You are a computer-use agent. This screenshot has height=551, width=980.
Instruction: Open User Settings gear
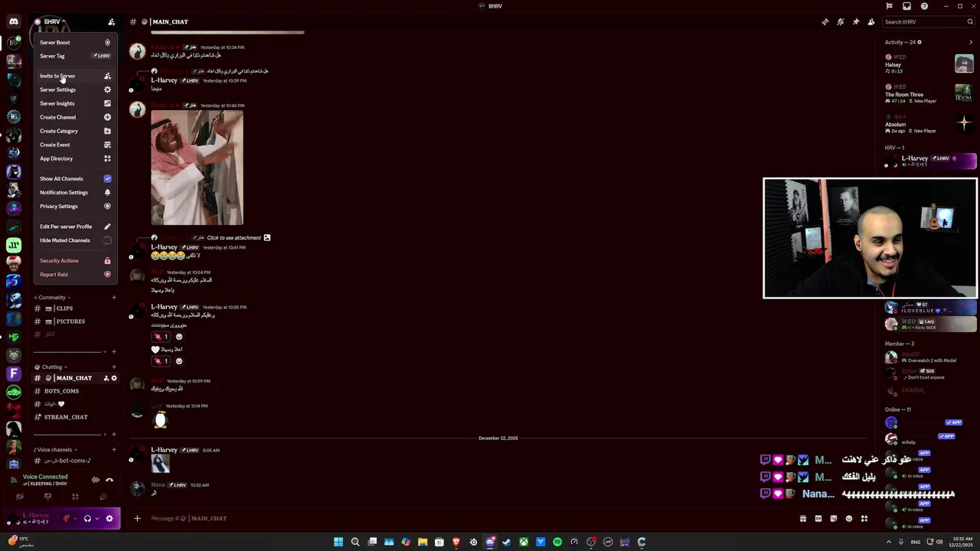(109, 518)
